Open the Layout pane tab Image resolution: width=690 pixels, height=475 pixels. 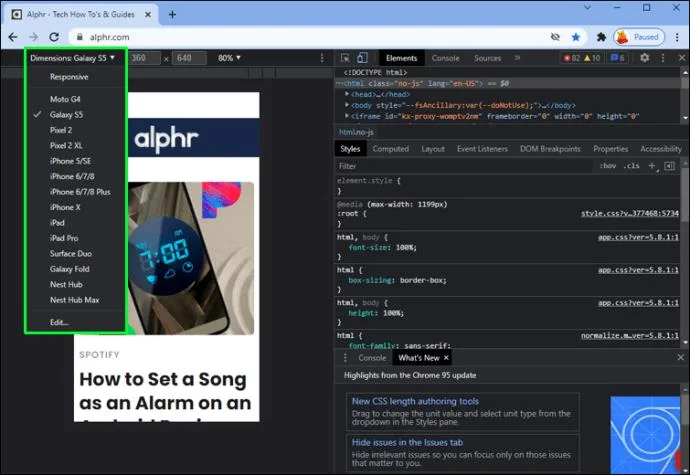[x=433, y=149]
